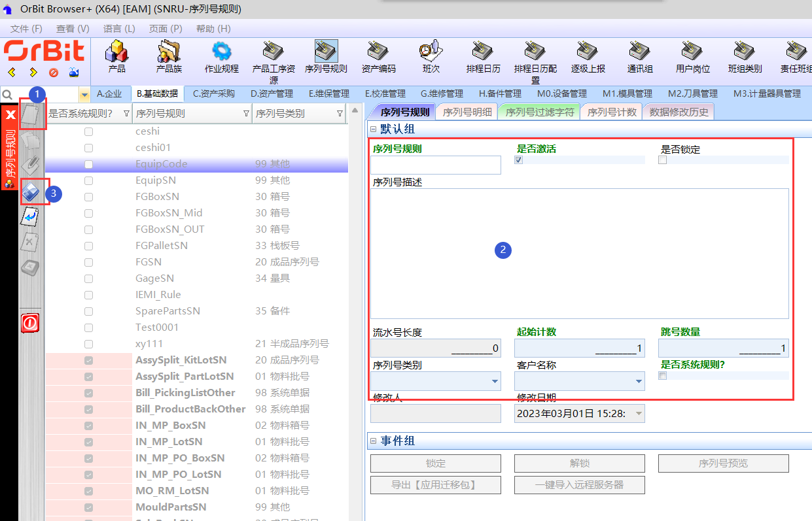Viewport: 812px width, 521px height.
Task: Tick the checkbox in xy111 row
Action: click(88, 344)
